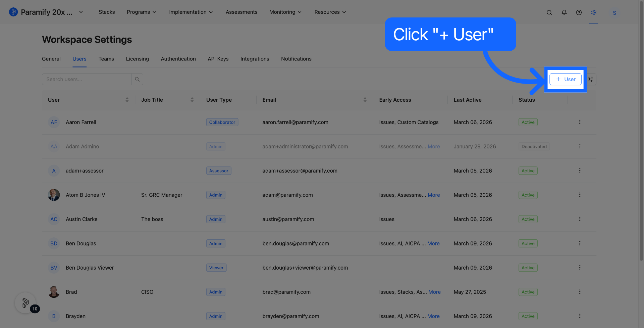Expand the Resources menu

tap(330, 12)
